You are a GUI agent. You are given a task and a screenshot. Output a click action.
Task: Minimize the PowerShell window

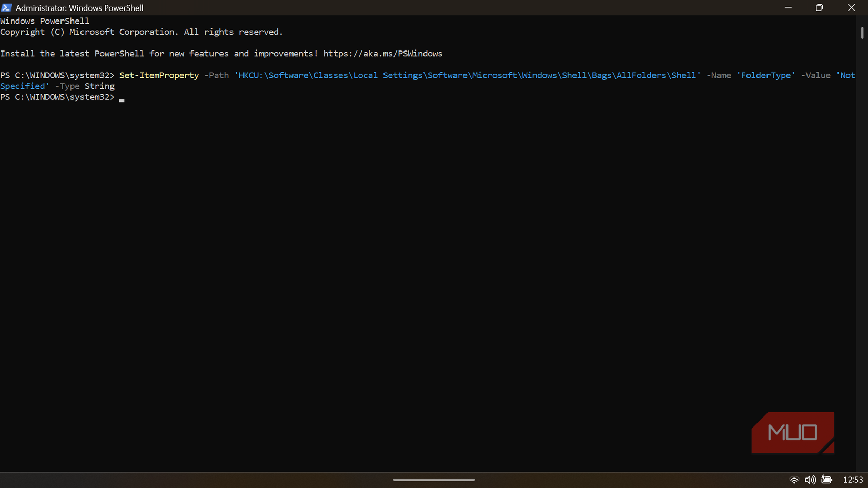tap(788, 7)
